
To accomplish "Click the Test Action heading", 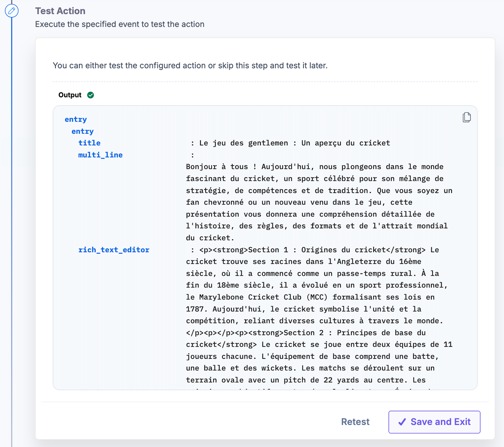I will [x=60, y=11].
